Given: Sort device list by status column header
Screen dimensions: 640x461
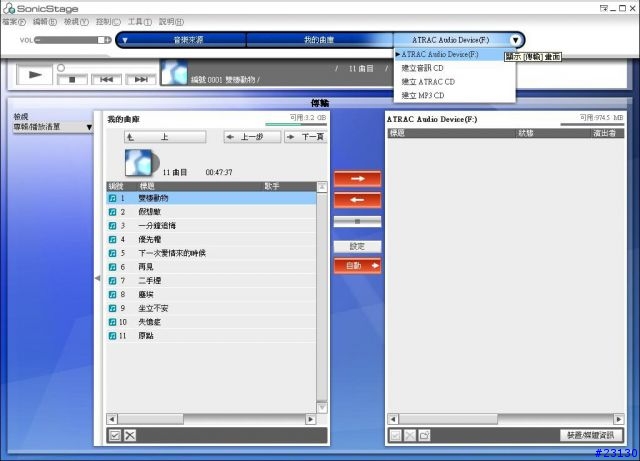Looking at the screenshot, I should click(x=553, y=133).
